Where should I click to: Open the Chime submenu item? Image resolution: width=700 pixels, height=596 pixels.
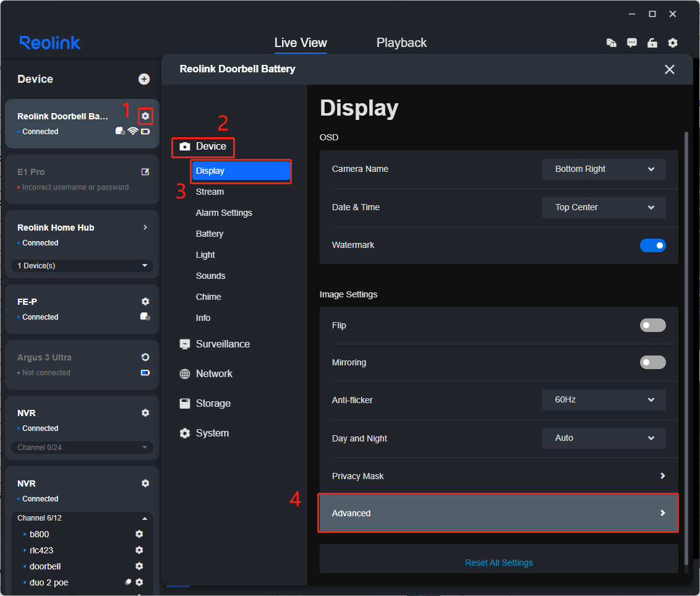pos(208,297)
